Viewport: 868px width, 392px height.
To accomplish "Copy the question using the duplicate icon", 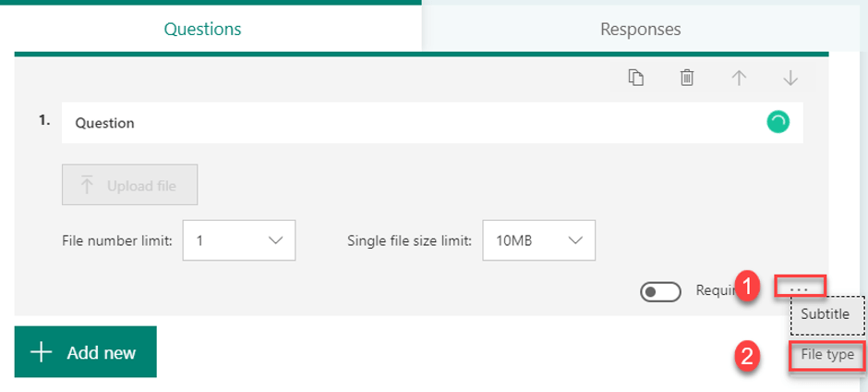I will [x=635, y=79].
